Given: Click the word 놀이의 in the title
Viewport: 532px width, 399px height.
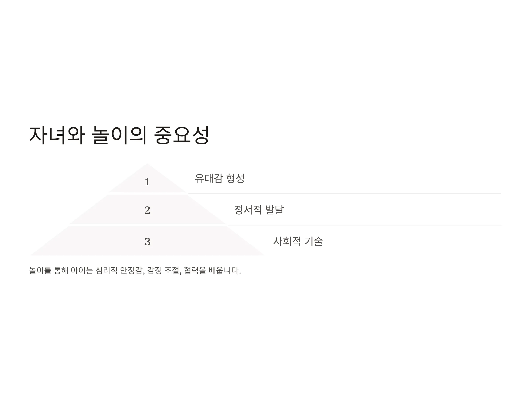Looking at the screenshot, I should [x=119, y=135].
